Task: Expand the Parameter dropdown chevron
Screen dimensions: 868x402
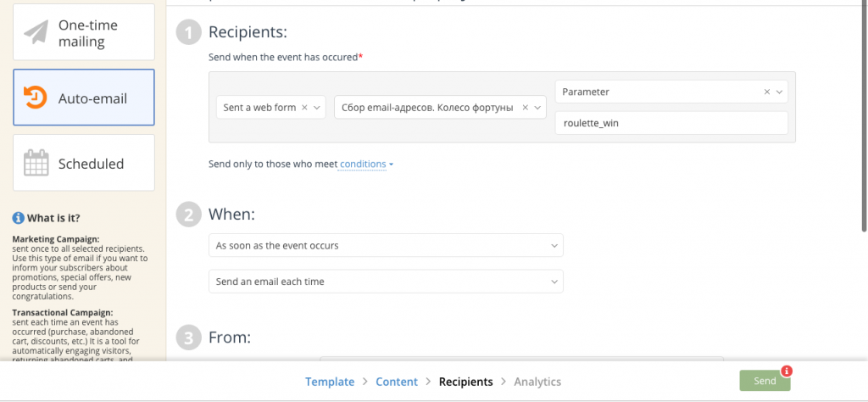Action: (779, 92)
